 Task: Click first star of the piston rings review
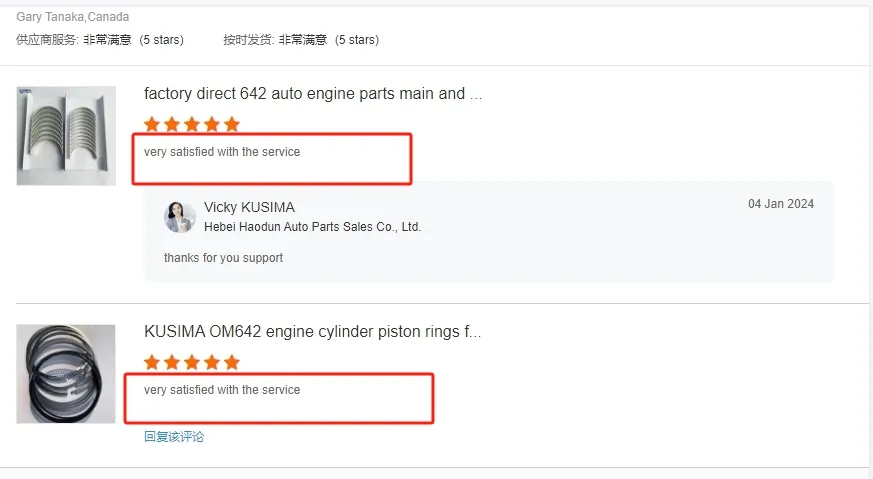152,362
